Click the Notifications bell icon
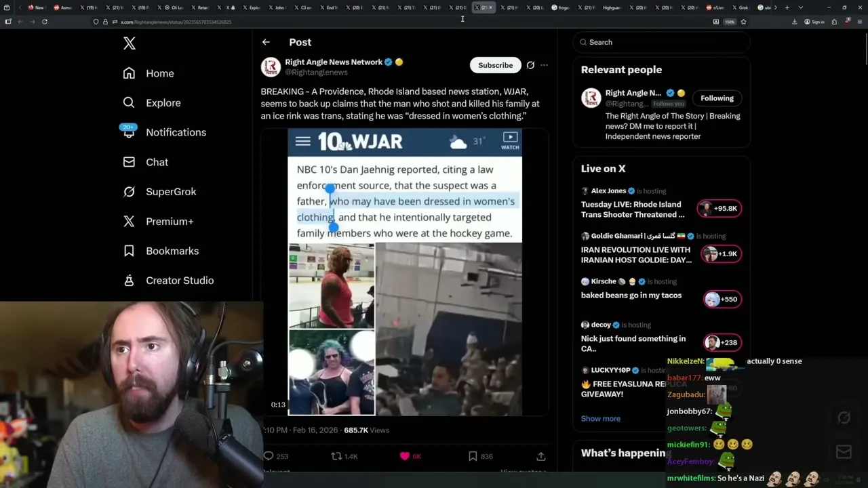This screenshot has width=868, height=488. click(129, 132)
